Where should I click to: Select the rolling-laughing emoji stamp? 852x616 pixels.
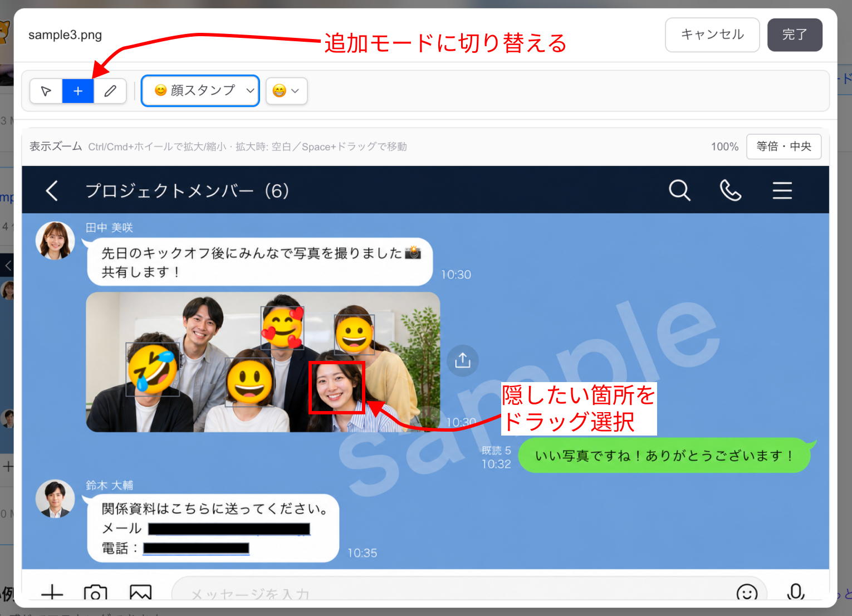coord(153,369)
